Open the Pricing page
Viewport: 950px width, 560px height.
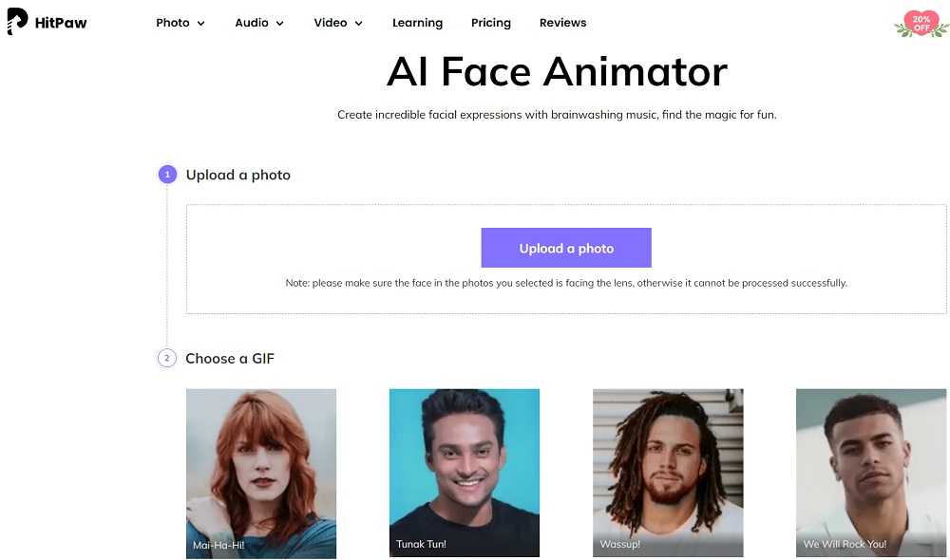click(x=490, y=23)
